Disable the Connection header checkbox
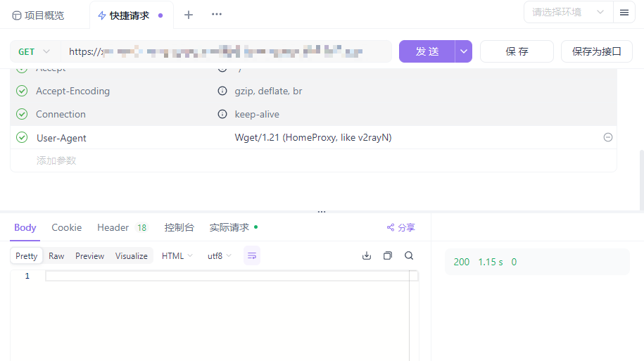 [x=22, y=114]
